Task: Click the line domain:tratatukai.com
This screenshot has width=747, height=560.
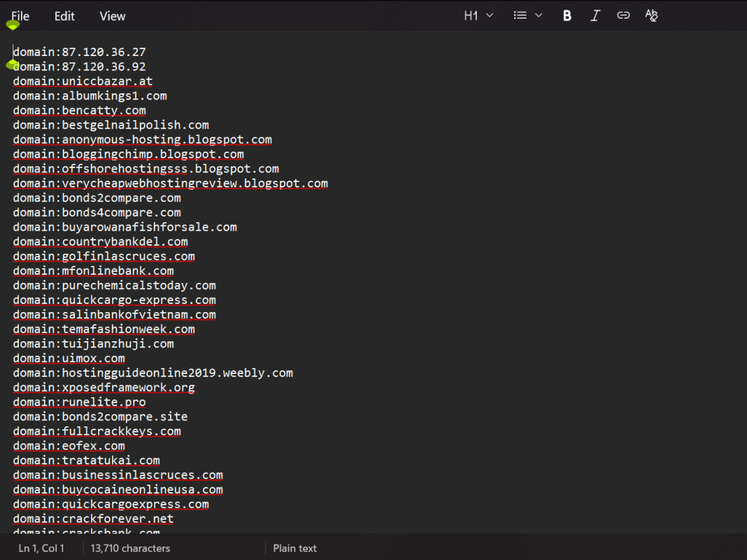Action: [86, 461]
